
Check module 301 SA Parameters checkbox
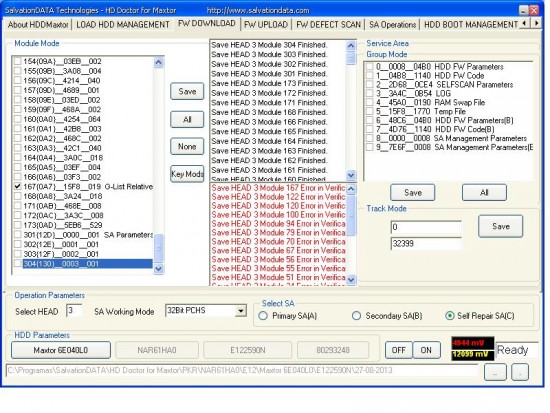pyautogui.click(x=18, y=234)
